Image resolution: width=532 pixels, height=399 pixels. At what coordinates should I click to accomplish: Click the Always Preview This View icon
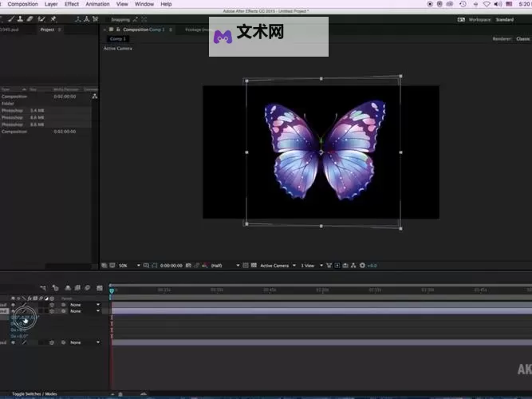pyautogui.click(x=104, y=266)
